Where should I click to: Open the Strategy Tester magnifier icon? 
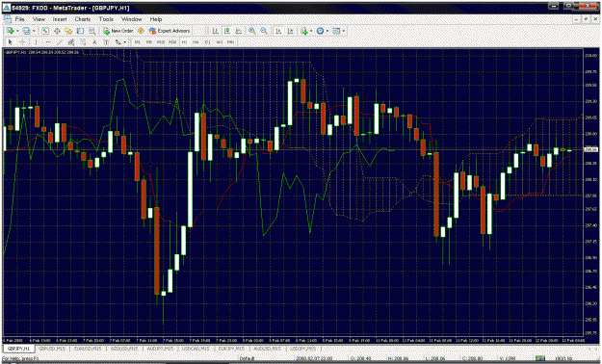92,31
